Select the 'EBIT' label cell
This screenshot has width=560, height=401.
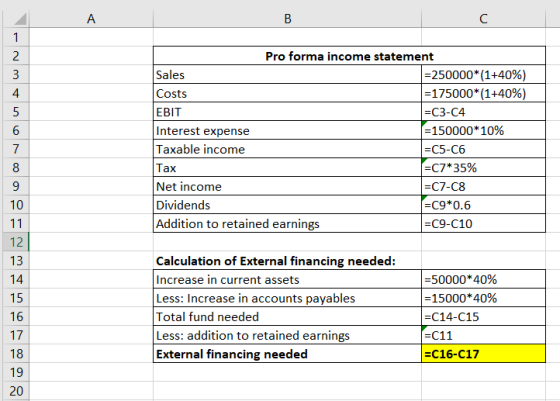click(288, 112)
